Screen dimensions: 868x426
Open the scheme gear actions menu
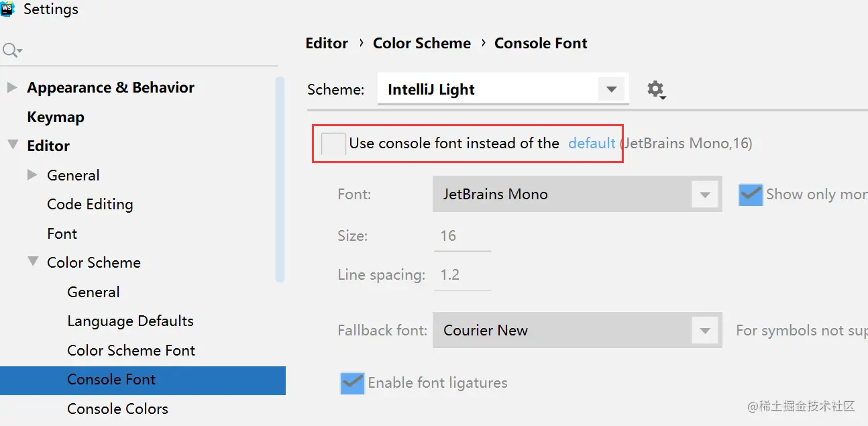656,89
